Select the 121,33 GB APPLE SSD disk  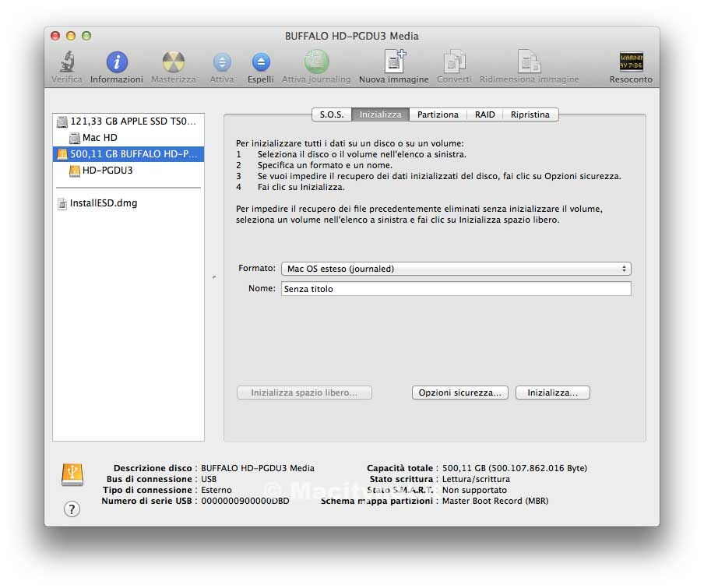[128, 121]
